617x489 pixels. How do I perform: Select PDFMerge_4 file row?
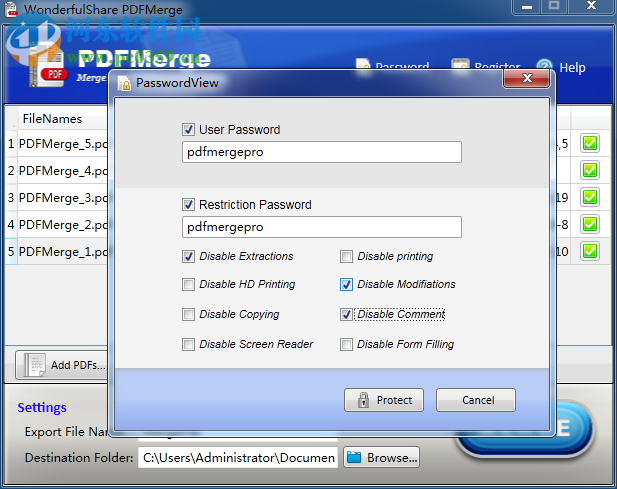[57, 171]
